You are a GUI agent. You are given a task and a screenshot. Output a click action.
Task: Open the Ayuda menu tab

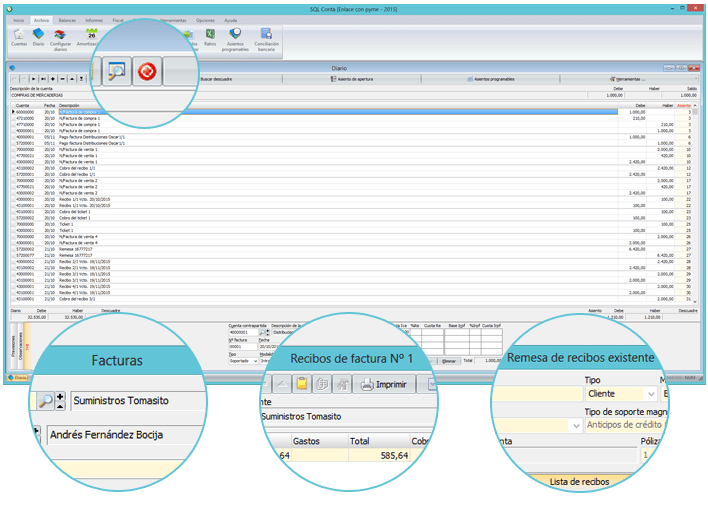(231, 19)
